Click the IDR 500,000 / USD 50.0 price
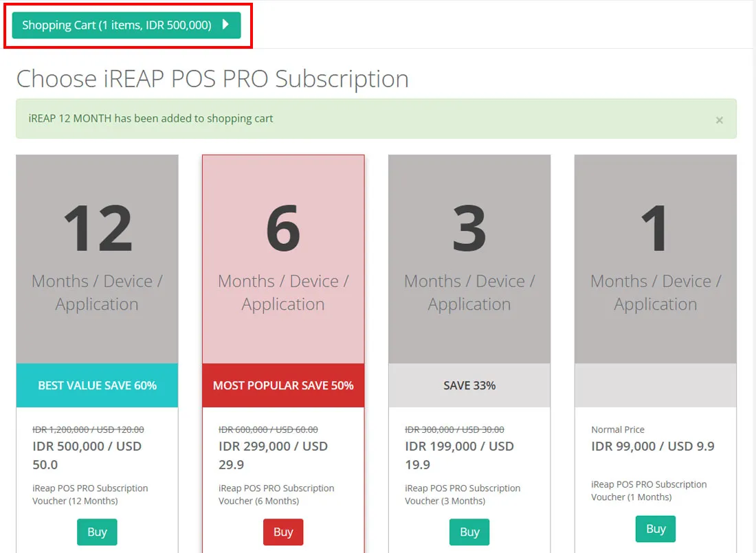The image size is (756, 553). pyautogui.click(x=87, y=455)
